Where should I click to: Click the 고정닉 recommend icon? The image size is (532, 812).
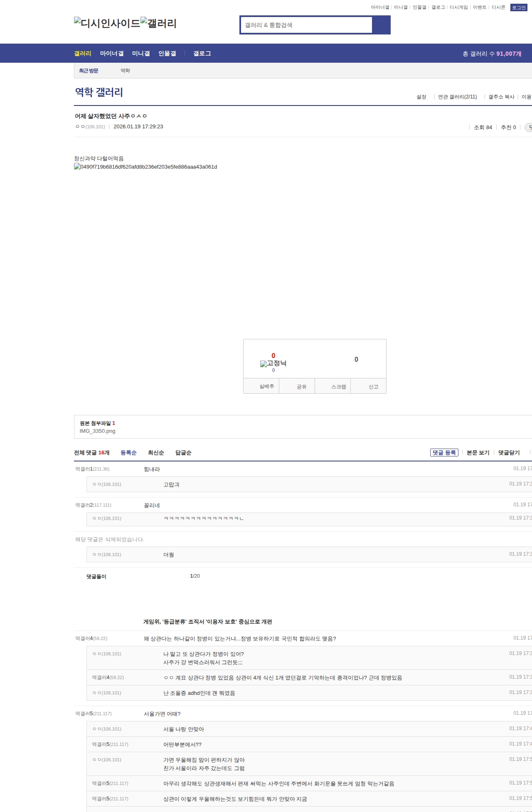coord(273,363)
